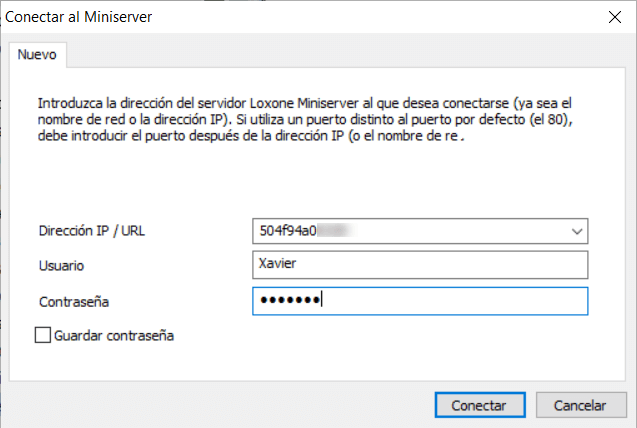The image size is (637, 428).
Task: Select the Nuevo tab
Action: (x=37, y=54)
